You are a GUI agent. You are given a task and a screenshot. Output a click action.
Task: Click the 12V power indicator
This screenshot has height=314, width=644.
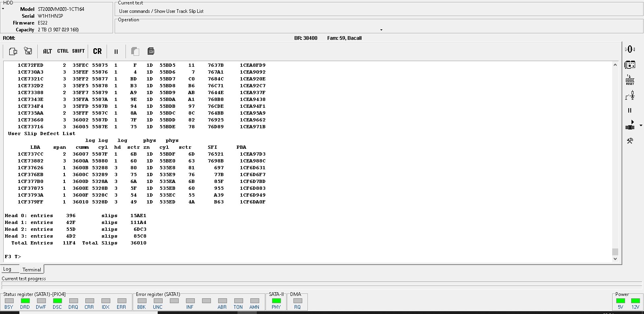[636, 301]
